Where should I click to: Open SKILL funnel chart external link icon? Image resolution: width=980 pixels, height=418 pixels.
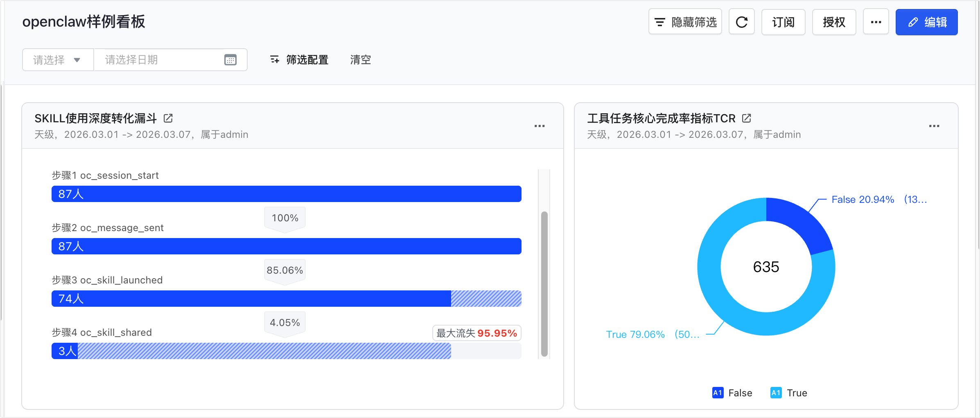168,119
